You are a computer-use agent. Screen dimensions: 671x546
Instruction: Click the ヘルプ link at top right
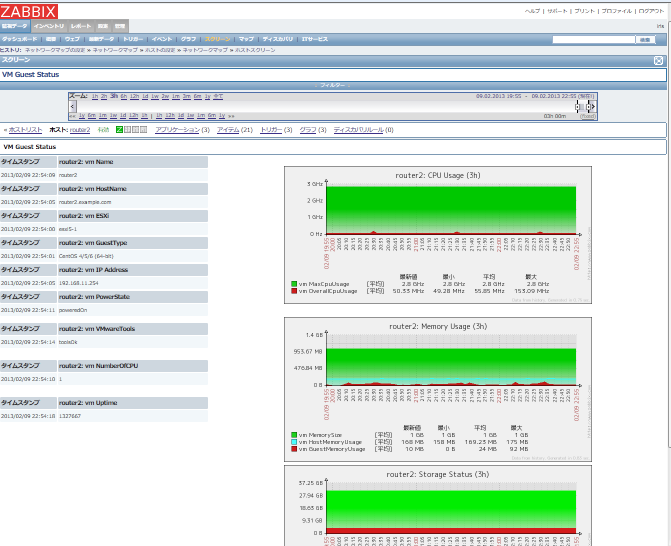point(532,11)
